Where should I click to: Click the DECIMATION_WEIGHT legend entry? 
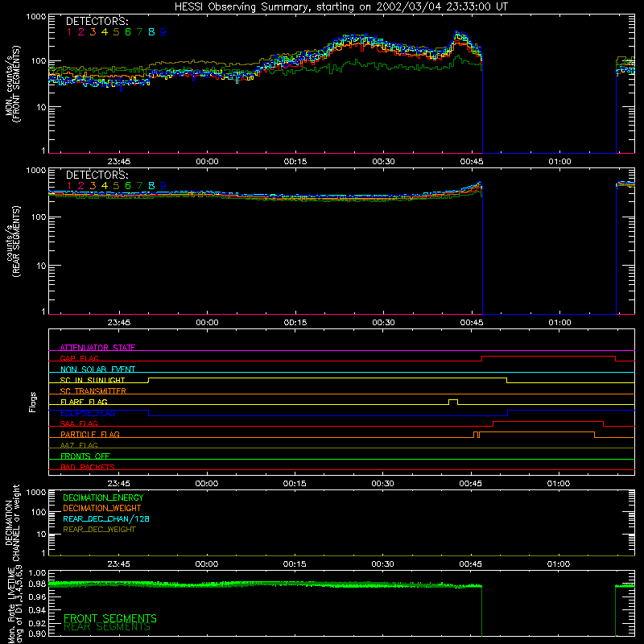(x=102, y=508)
